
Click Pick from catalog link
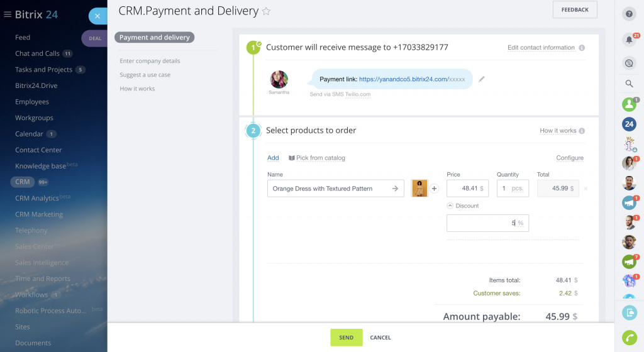[317, 158]
